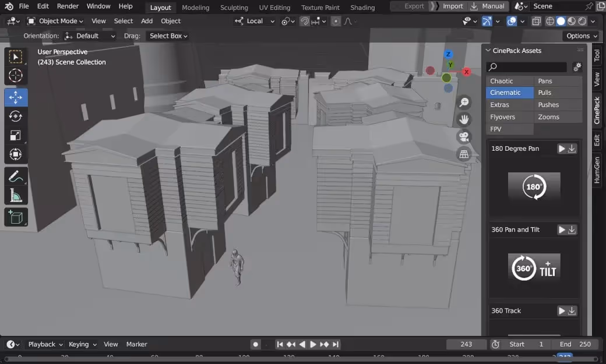The image size is (606, 364).
Task: Open Local transform orientation dropdown
Action: [255, 21]
